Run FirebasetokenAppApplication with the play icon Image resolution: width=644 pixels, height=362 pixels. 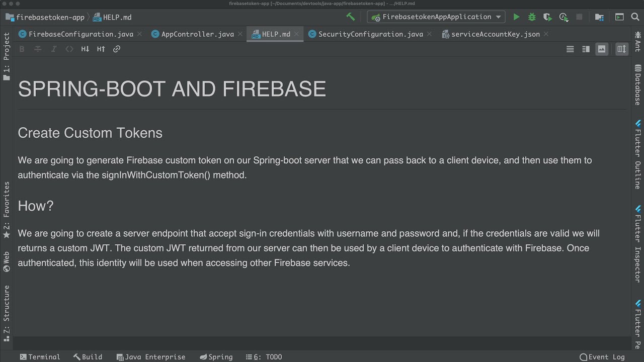(516, 17)
